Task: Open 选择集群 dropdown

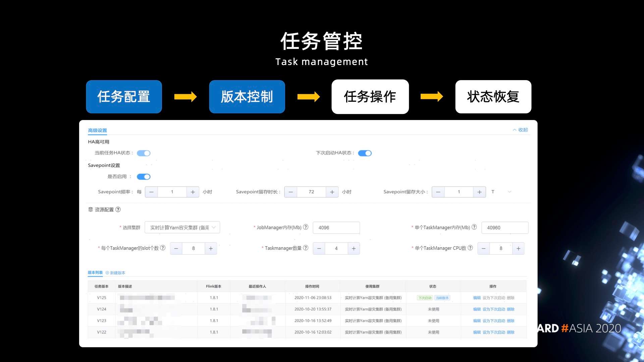Action: click(x=182, y=228)
